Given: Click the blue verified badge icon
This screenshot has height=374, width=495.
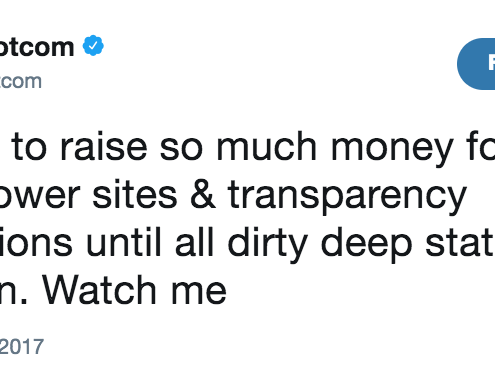Looking at the screenshot, I should point(93,45).
